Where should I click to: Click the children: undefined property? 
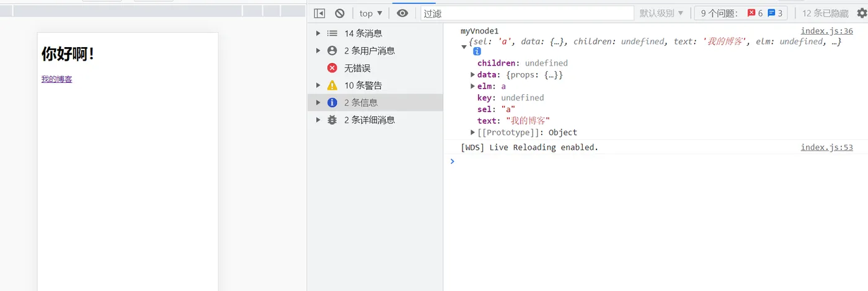(522, 63)
